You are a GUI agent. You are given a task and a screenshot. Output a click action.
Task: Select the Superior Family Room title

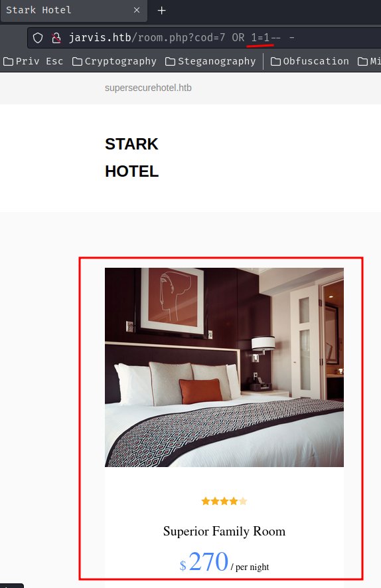[224, 531]
